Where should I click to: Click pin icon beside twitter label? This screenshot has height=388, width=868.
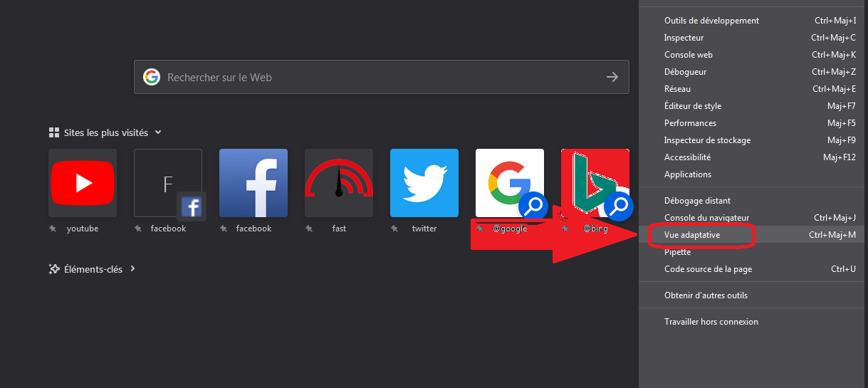coord(394,229)
